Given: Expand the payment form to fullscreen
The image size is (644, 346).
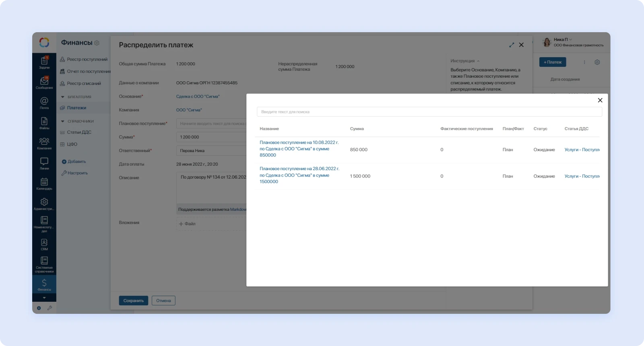Looking at the screenshot, I should coord(512,45).
